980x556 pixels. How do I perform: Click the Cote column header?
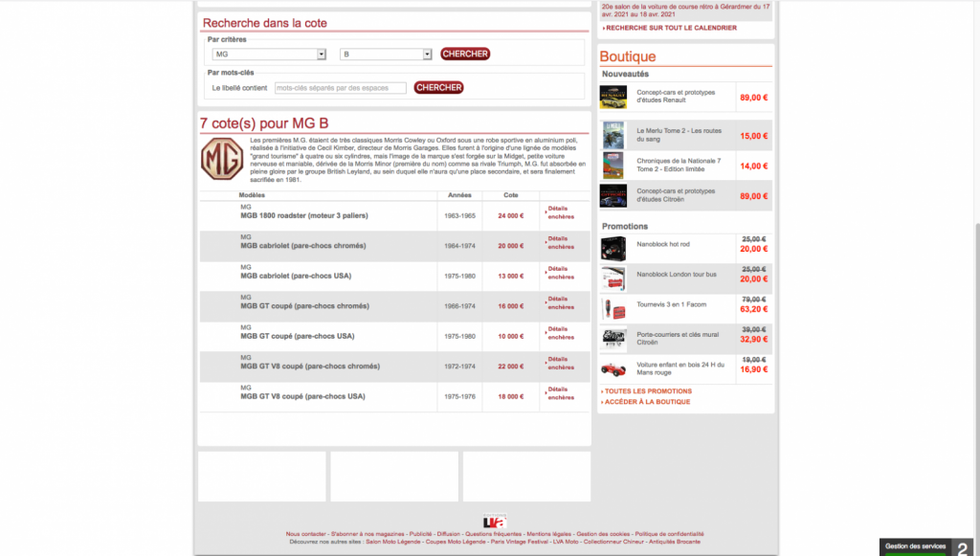click(511, 195)
